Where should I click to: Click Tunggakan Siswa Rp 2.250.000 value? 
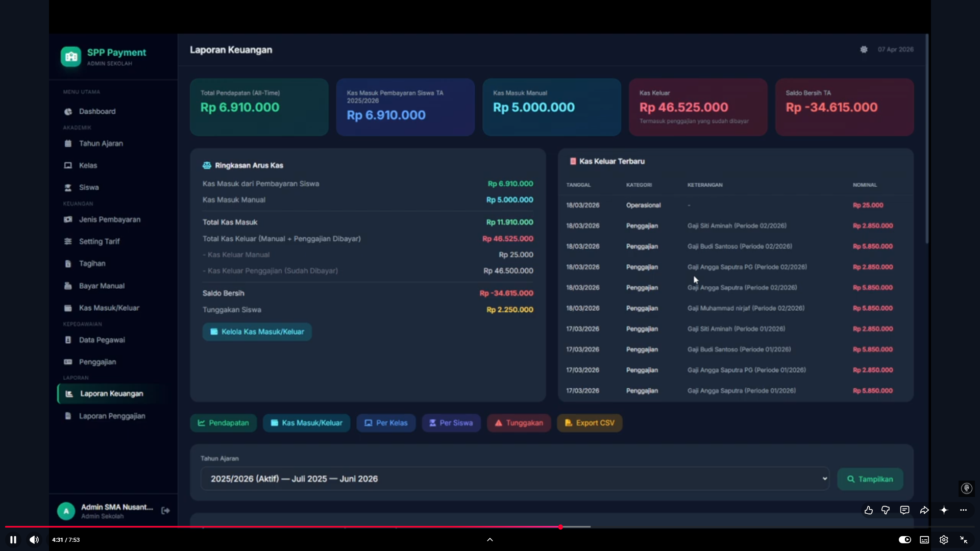pyautogui.click(x=509, y=310)
